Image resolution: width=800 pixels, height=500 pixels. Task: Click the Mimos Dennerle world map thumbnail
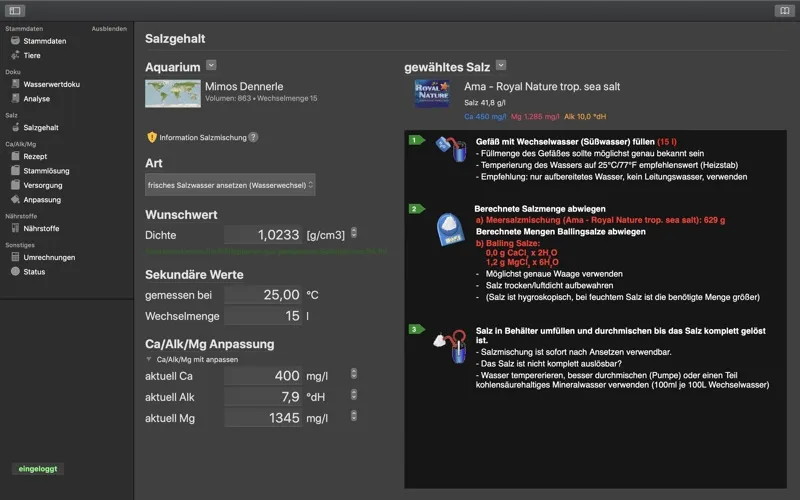click(x=173, y=93)
